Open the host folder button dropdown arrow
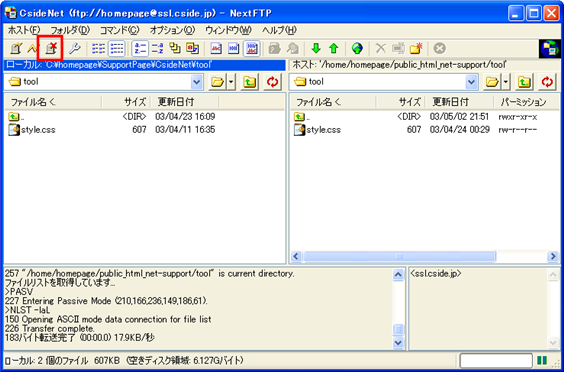The image size is (565, 373). (x=506, y=82)
